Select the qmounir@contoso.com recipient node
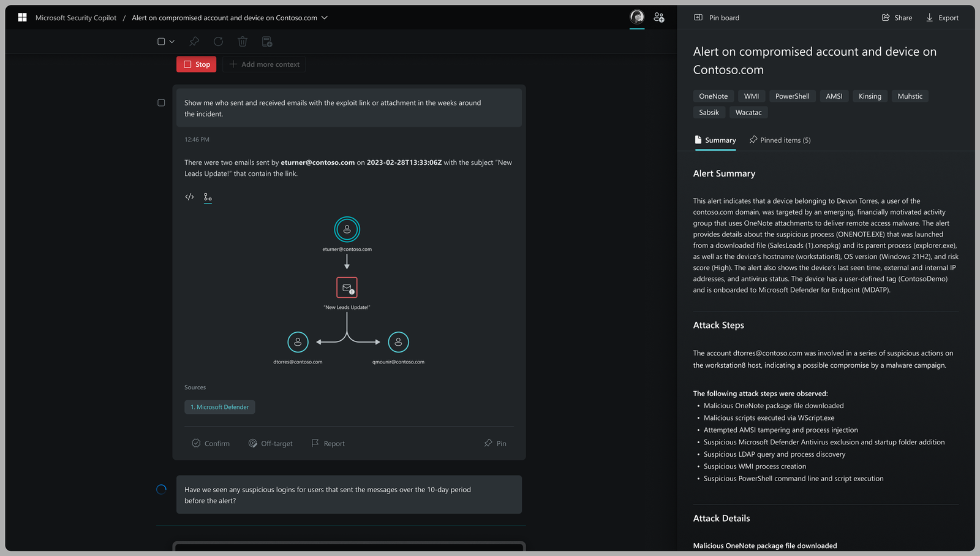The image size is (980, 556). point(398,342)
